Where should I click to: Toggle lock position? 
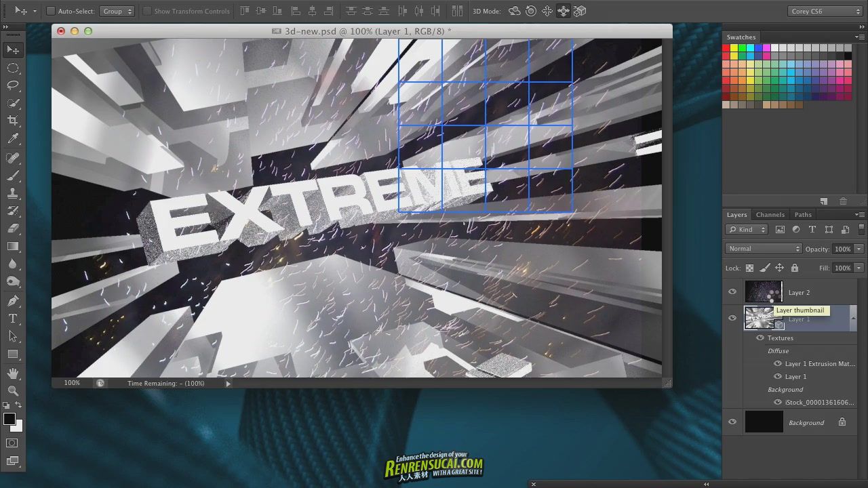click(x=779, y=268)
